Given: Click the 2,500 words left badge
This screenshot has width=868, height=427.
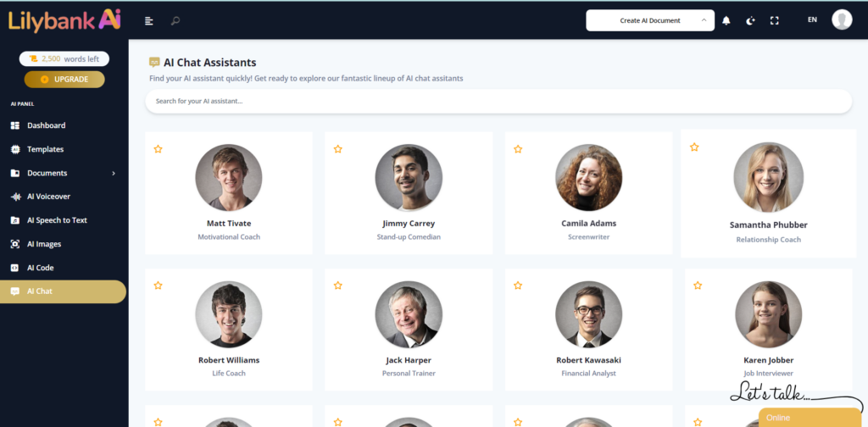Looking at the screenshot, I should coord(64,58).
